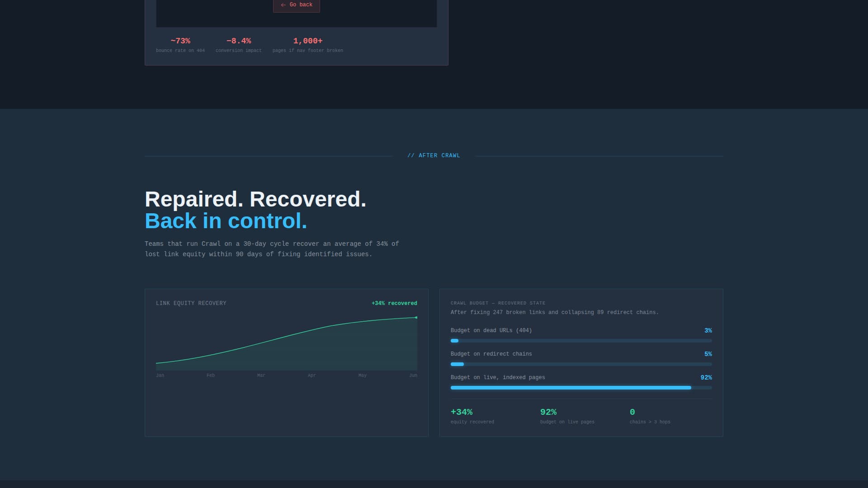Click the // AFTER CRAWL section label

[434, 155]
